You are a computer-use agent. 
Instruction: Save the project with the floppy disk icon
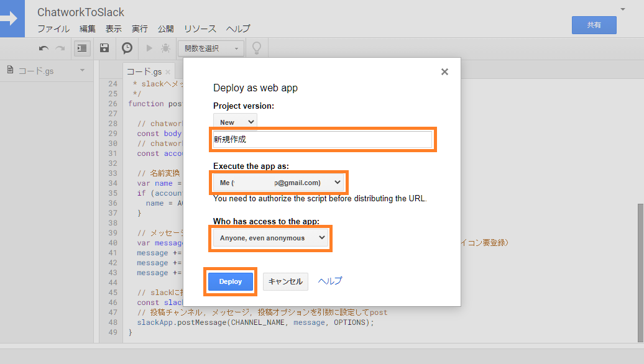pos(104,48)
